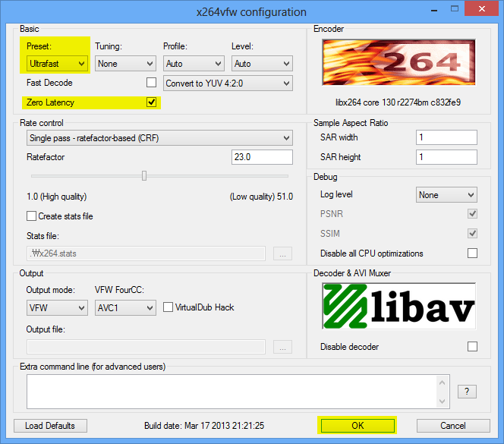Click the x264 encoder logo image

coord(399,62)
